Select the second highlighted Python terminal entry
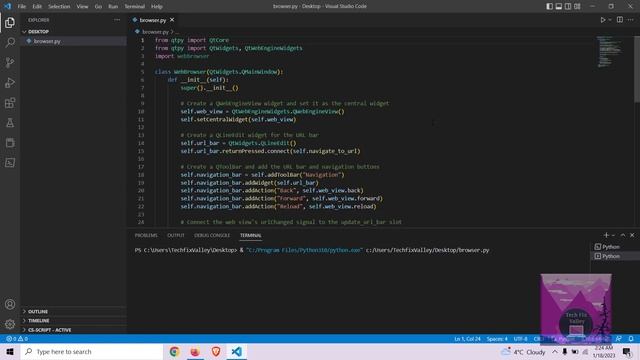 (614, 256)
